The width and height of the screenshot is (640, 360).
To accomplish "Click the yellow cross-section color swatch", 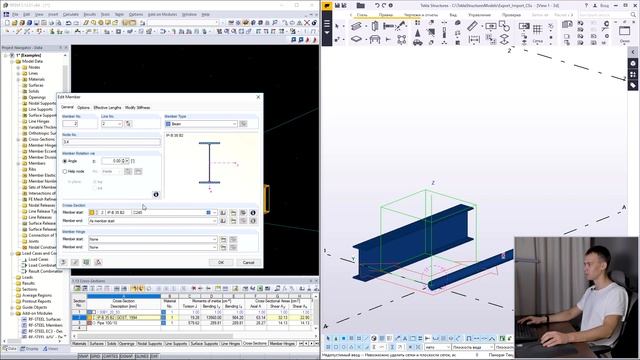I will pyautogui.click(x=91, y=213).
